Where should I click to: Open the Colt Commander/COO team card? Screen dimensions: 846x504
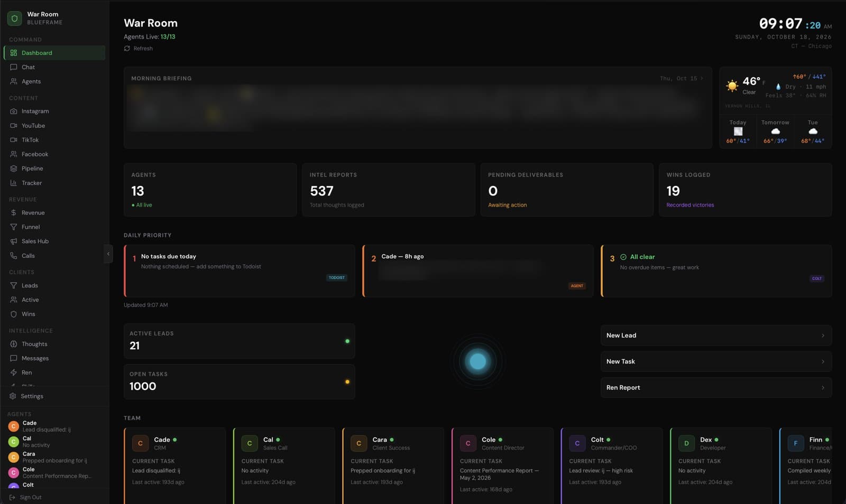(612, 465)
